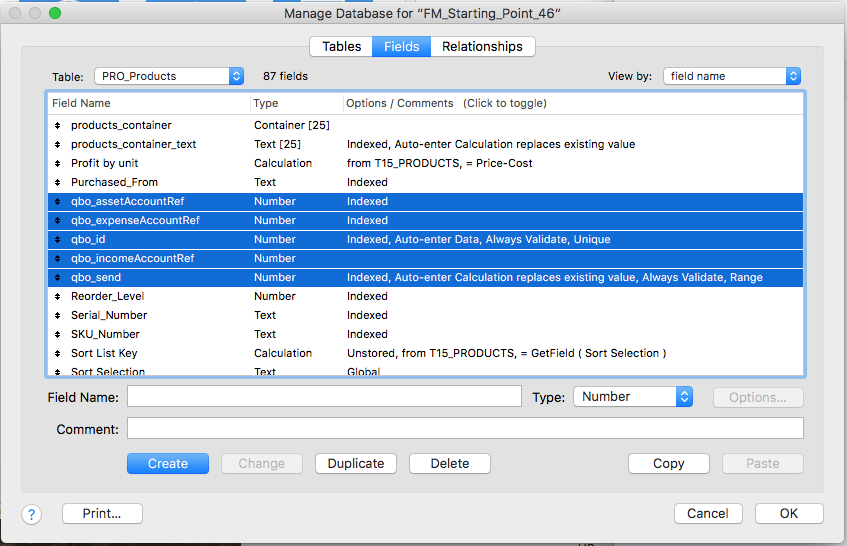Click the reorder handle for Sort List Key
Screen dimensions: 847x546
pos(58,353)
